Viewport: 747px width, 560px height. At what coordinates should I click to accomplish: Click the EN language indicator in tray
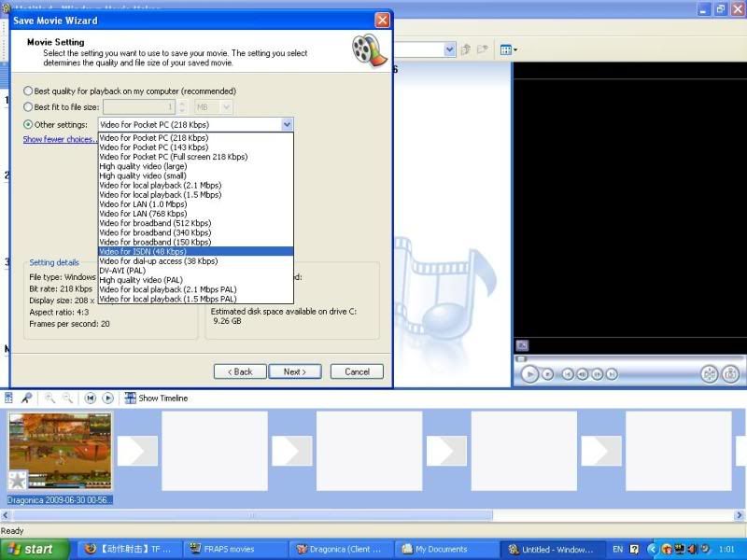coord(617,550)
